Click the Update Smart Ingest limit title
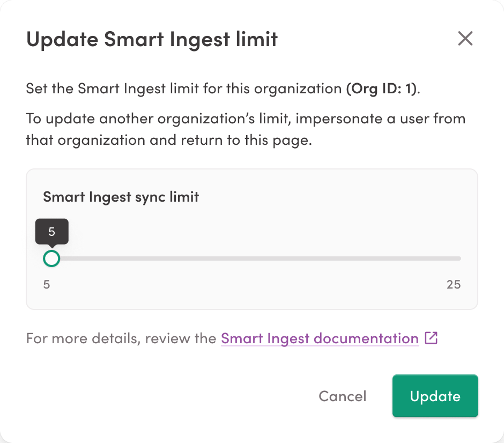Image resolution: width=504 pixels, height=443 pixels. [152, 39]
